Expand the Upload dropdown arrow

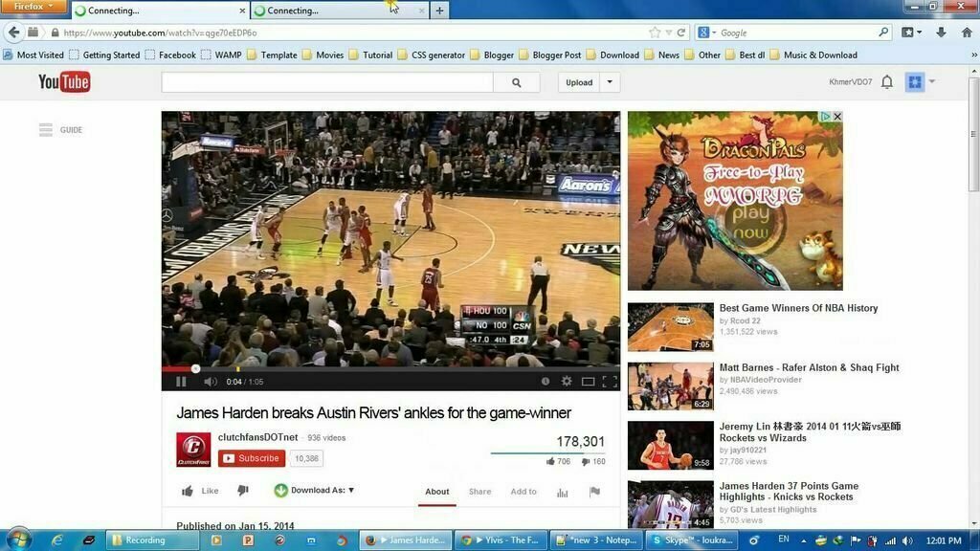tap(610, 82)
